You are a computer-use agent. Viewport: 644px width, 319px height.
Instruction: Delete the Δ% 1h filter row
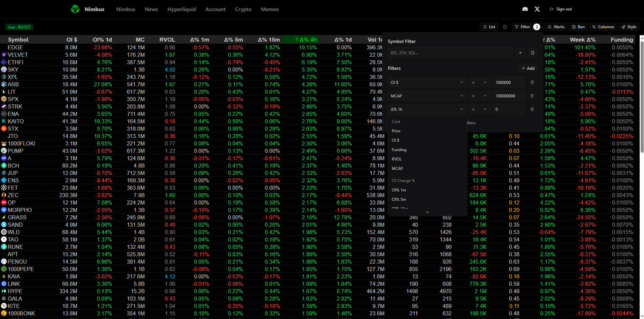click(532, 109)
